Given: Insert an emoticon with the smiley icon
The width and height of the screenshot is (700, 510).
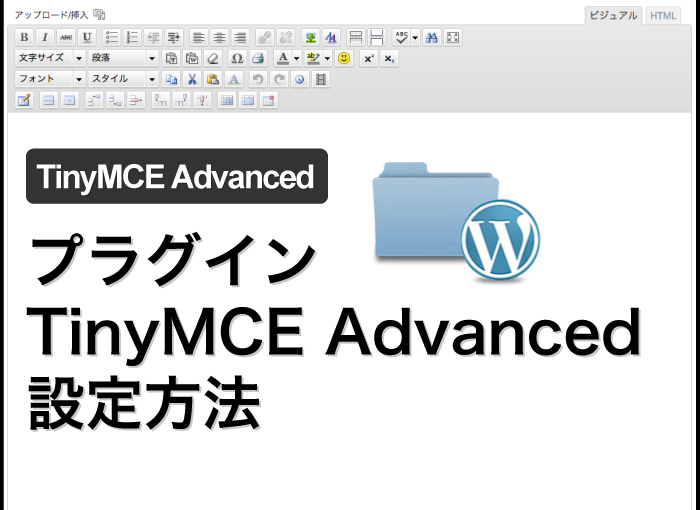Looking at the screenshot, I should (344, 58).
